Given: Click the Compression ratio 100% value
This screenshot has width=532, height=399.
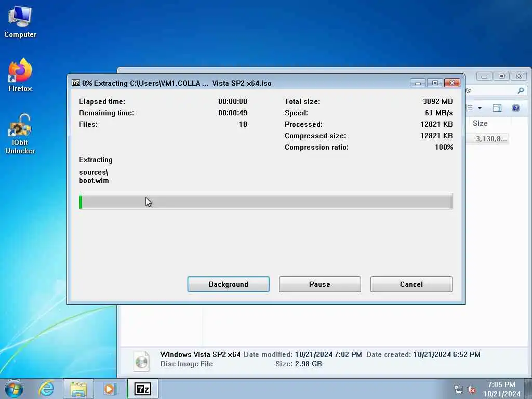Looking at the screenshot, I should pyautogui.click(x=444, y=147).
